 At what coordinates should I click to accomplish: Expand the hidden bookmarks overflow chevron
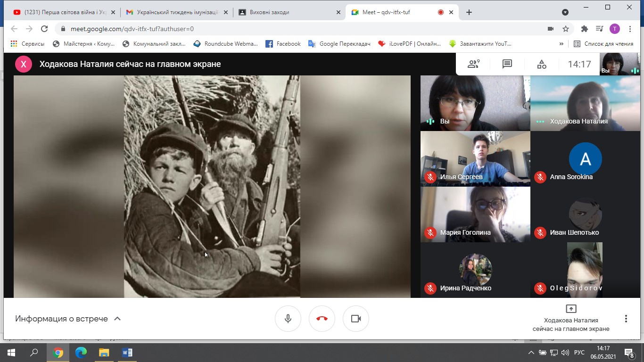[561, 44]
